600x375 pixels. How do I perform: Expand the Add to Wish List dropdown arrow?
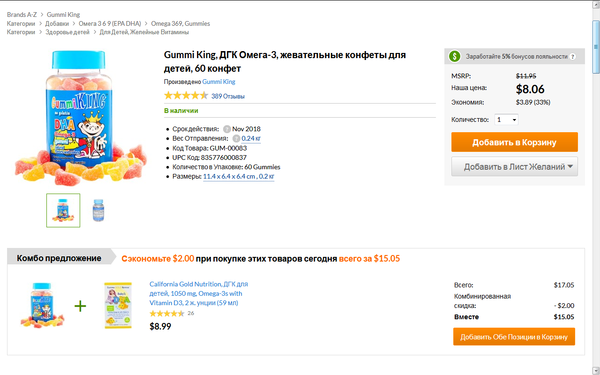[x=570, y=166]
